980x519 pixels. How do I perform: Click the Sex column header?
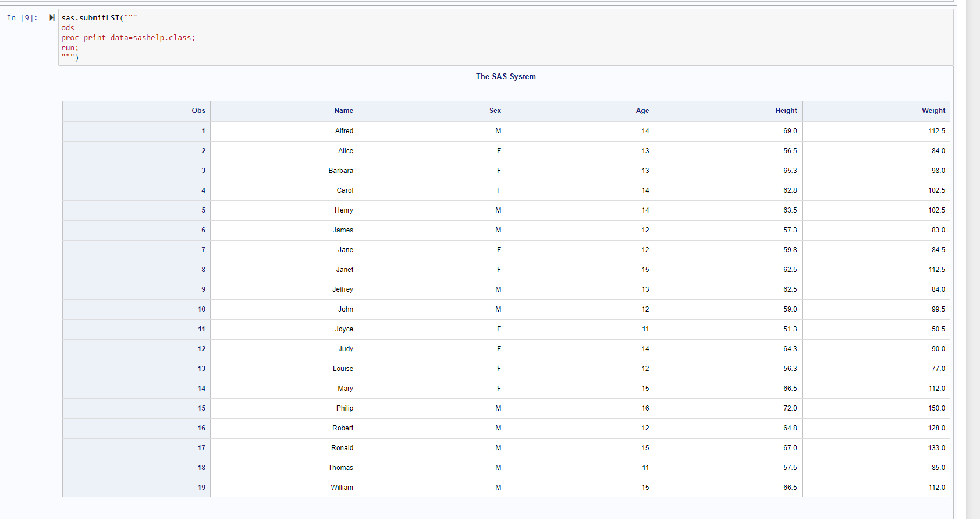point(495,111)
